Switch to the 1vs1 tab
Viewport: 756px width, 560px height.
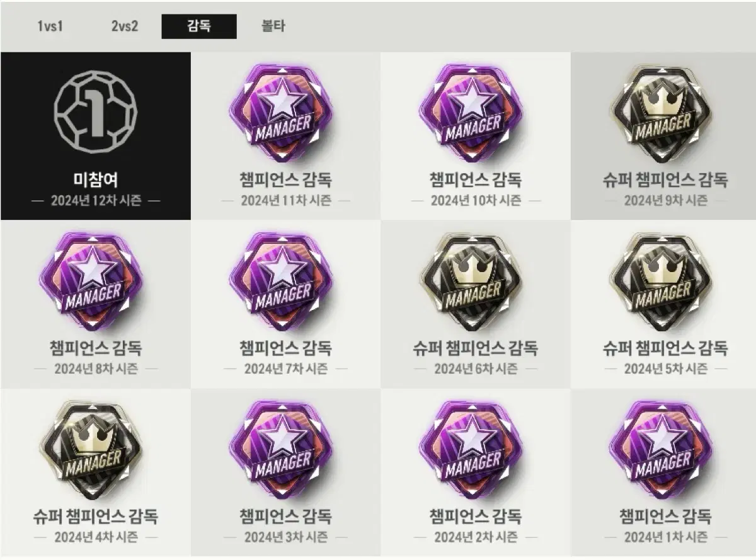click(50, 26)
